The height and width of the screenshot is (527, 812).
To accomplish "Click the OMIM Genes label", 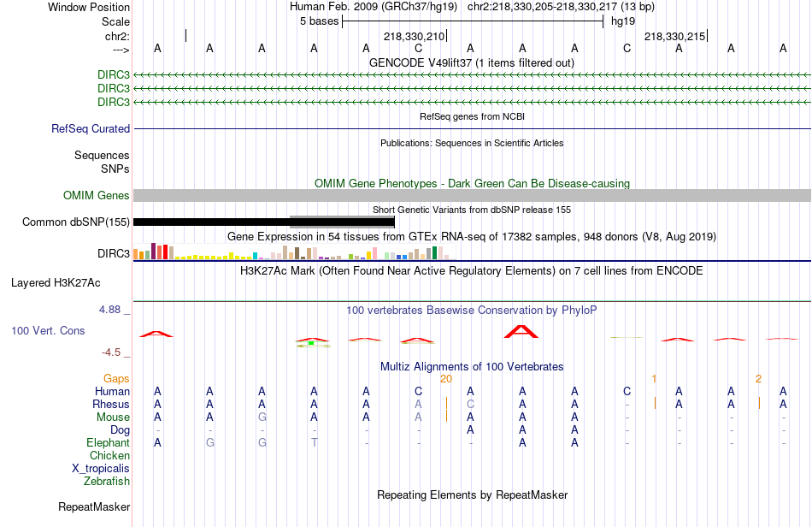I will coord(96,195).
